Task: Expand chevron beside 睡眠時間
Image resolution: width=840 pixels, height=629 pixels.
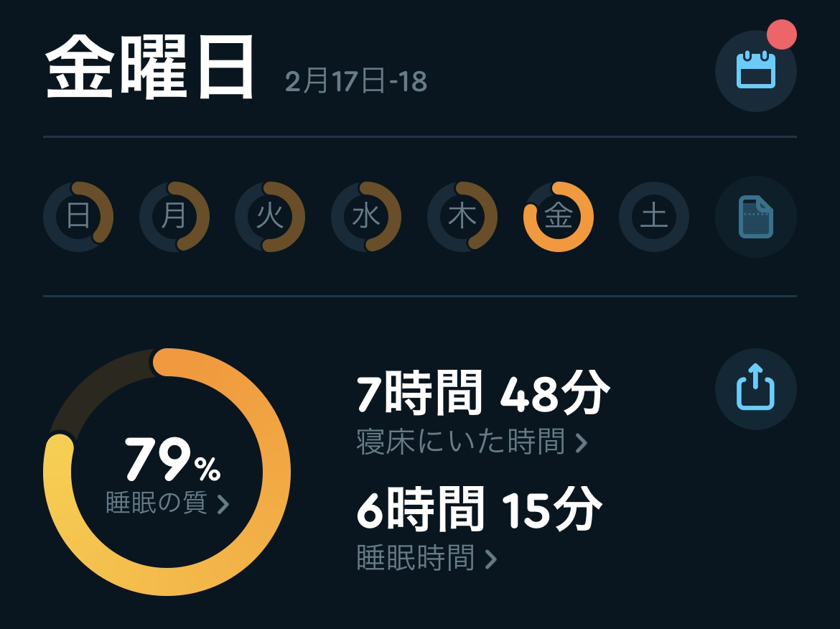Action: coord(491,559)
